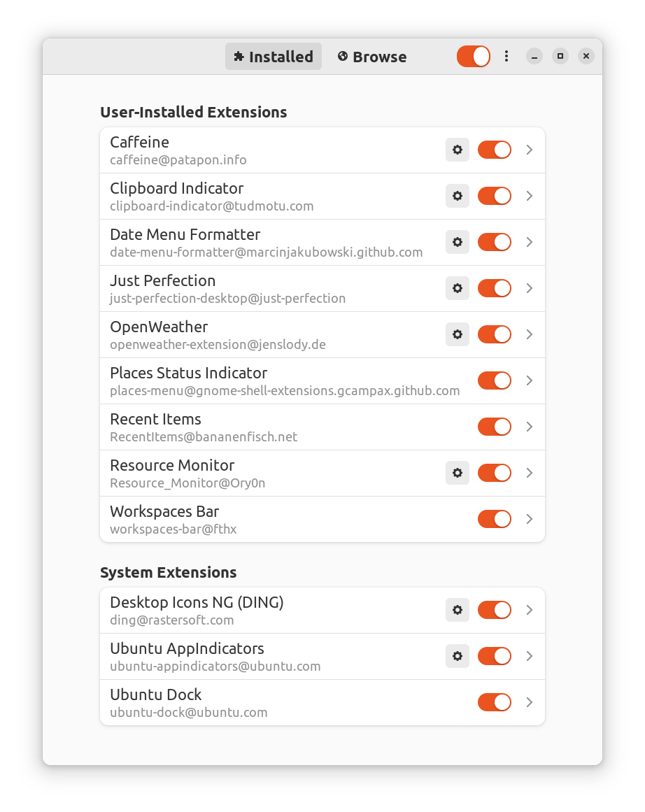Open Date Menu Formatter settings gear
Screen dimensions: 645x812
[x=457, y=242]
